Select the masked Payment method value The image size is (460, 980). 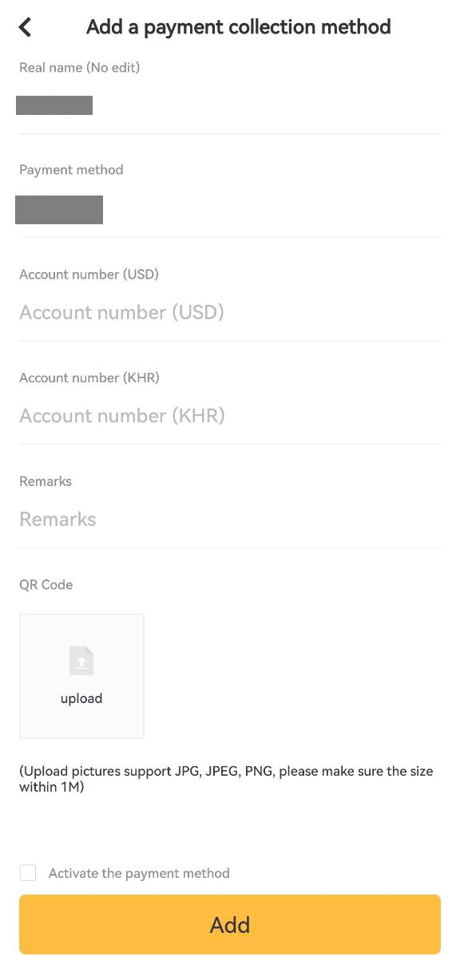[59, 209]
